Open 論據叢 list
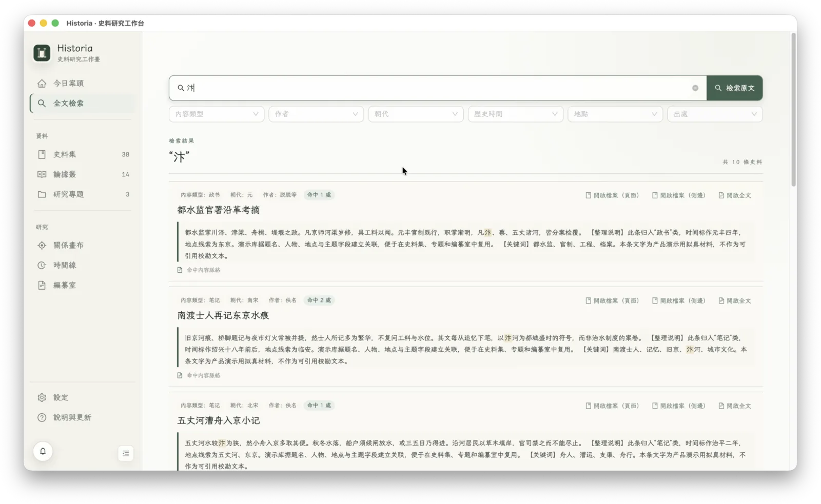 [83, 174]
